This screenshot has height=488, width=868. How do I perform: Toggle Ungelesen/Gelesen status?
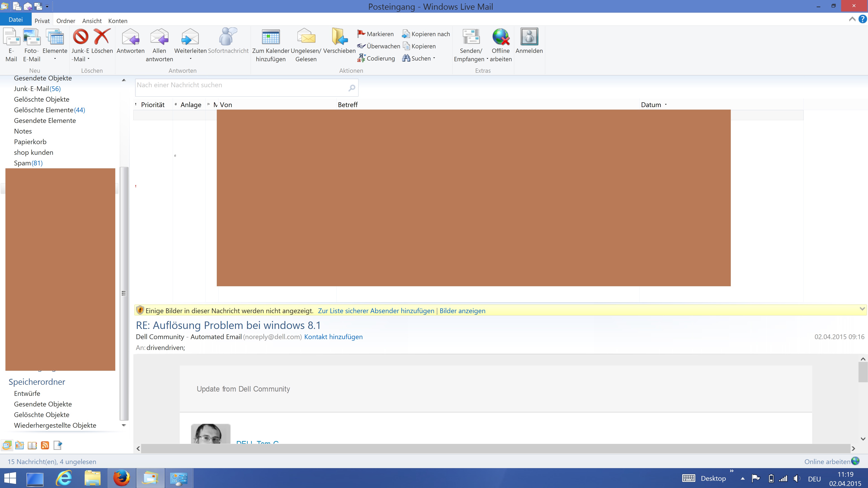pyautogui.click(x=306, y=45)
